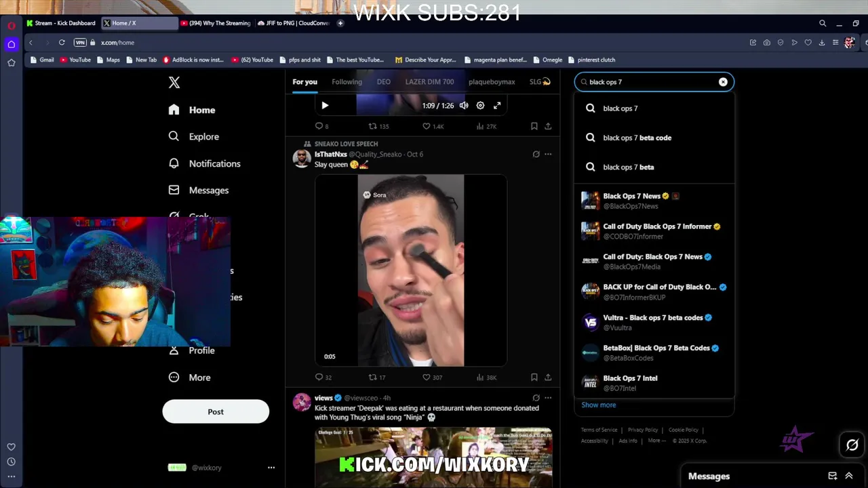Click Show more link
Viewport: 868px width, 488px height.
(x=599, y=405)
